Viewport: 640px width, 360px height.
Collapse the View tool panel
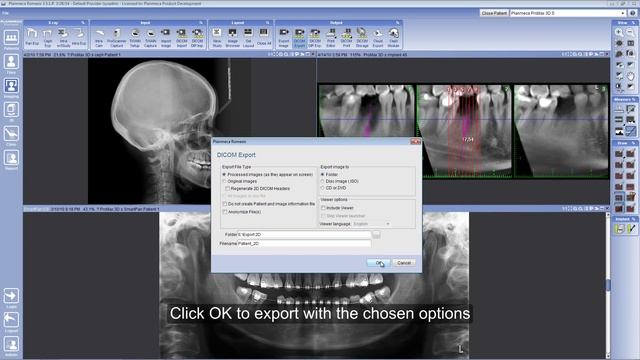pyautogui.click(x=633, y=23)
